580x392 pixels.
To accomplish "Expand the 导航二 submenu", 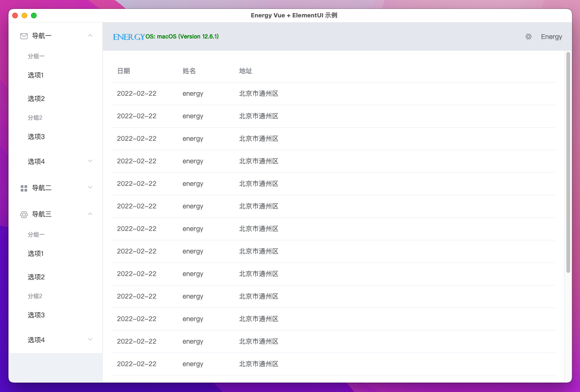I will (x=90, y=187).
